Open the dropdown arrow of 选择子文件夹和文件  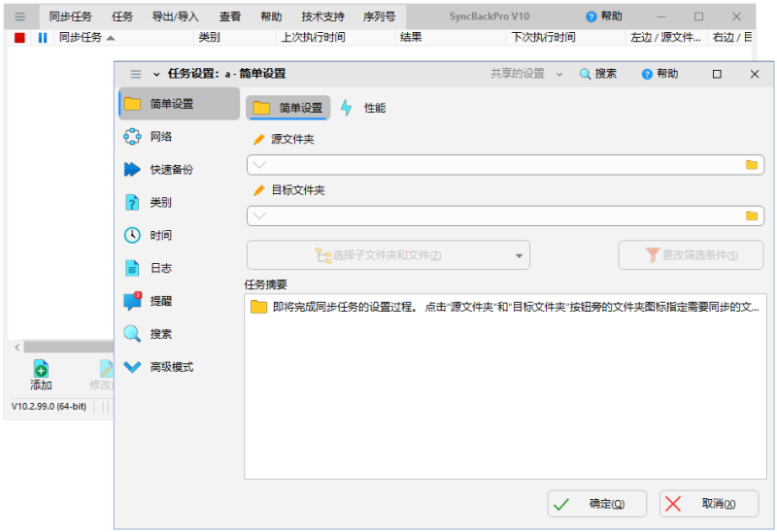519,256
